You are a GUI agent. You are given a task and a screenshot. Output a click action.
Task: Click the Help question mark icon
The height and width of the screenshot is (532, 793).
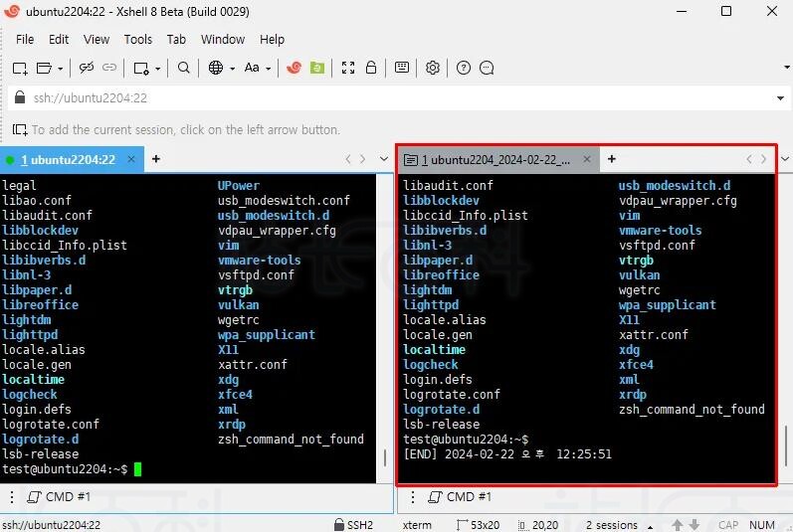tap(464, 68)
